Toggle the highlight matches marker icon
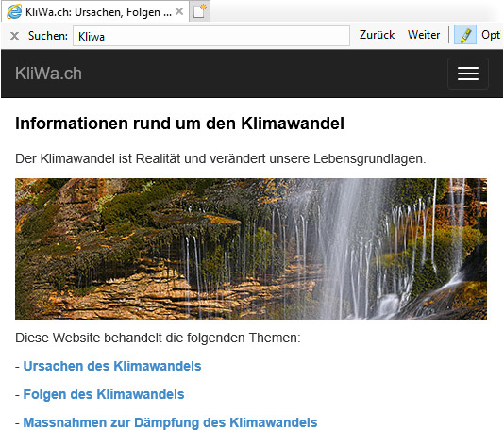 pos(464,35)
